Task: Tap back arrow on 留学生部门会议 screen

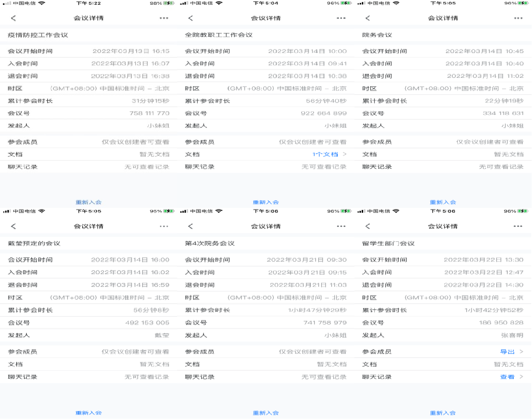Action: click(x=368, y=226)
